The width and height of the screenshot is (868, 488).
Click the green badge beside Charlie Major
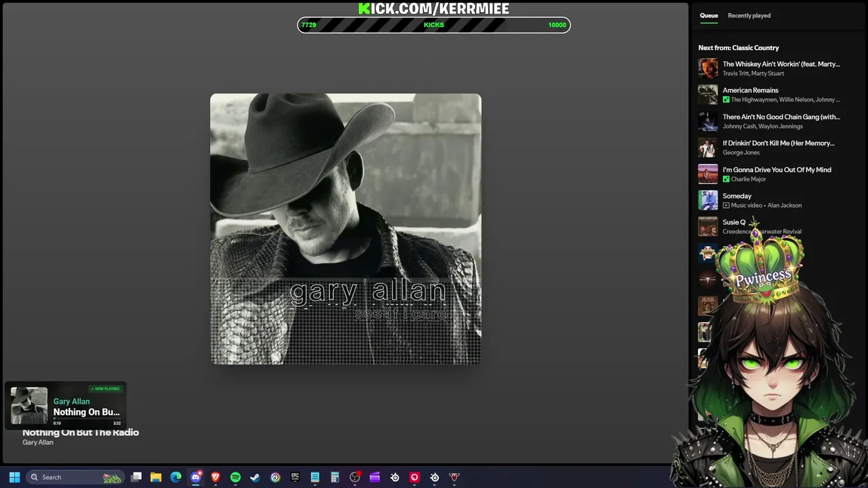(x=726, y=179)
